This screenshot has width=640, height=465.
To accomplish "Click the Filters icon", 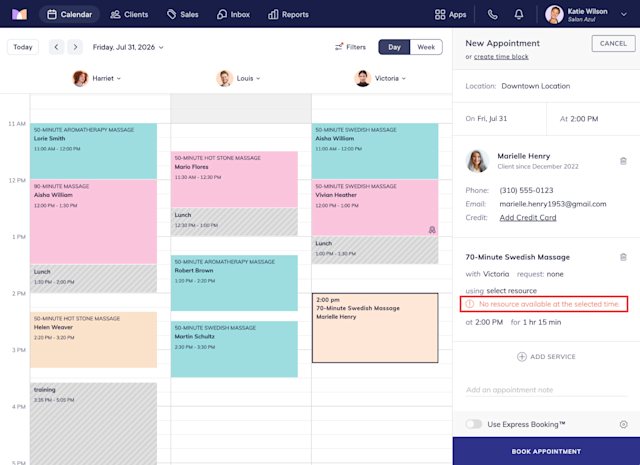I will [x=339, y=47].
